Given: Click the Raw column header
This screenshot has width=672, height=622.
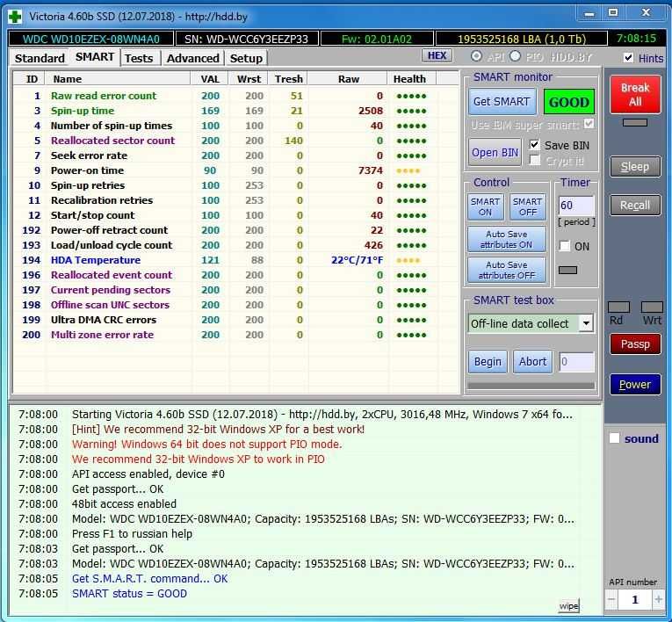Looking at the screenshot, I should pyautogui.click(x=348, y=79).
